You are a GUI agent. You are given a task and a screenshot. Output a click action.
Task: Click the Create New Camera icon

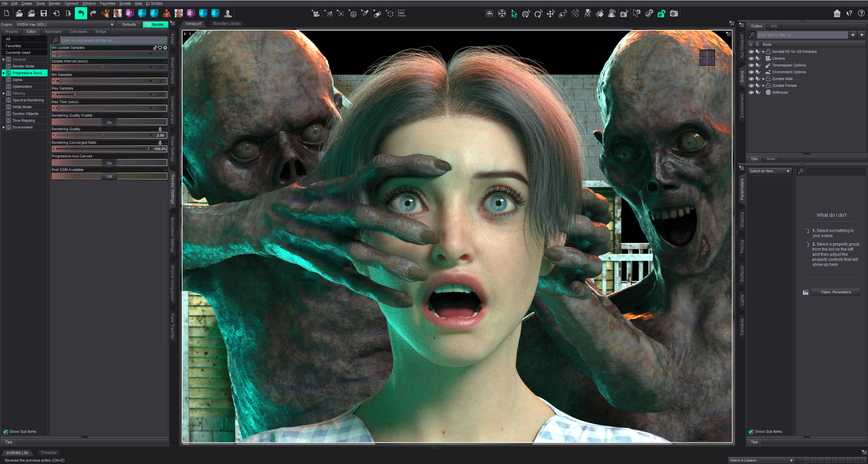[316, 14]
